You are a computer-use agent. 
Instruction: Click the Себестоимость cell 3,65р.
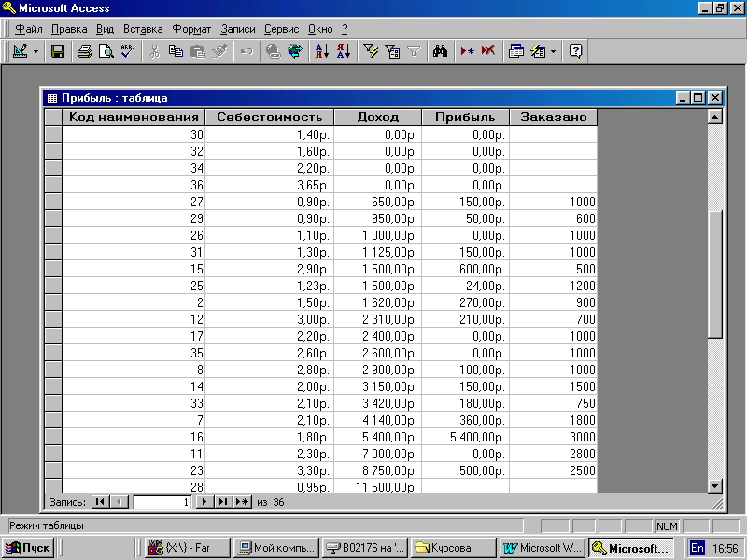[x=269, y=185]
